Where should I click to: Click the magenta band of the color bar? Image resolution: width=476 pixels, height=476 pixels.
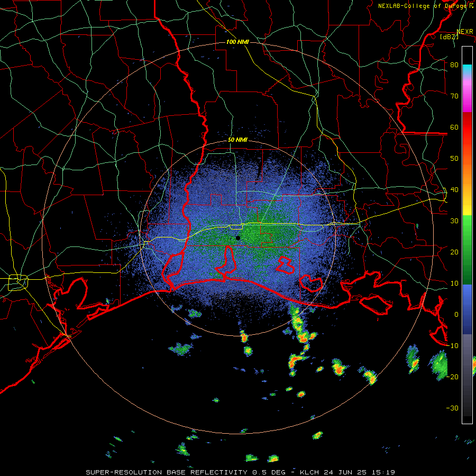[467, 100]
